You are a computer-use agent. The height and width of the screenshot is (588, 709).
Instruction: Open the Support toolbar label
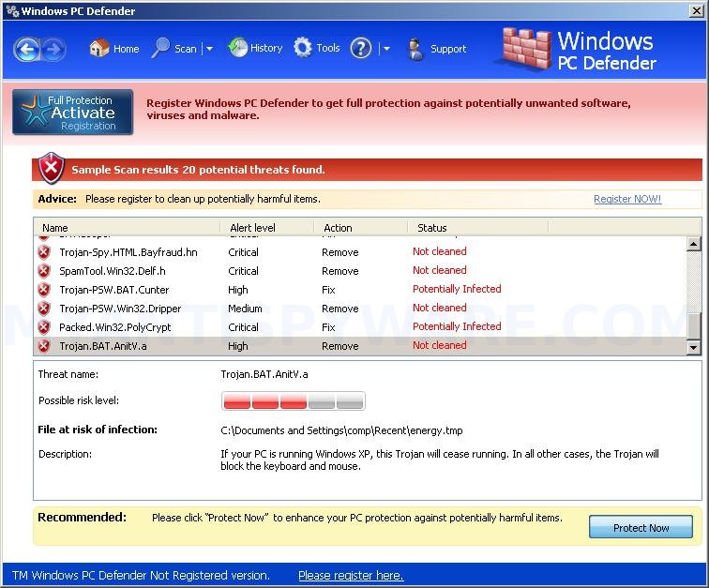(x=448, y=49)
